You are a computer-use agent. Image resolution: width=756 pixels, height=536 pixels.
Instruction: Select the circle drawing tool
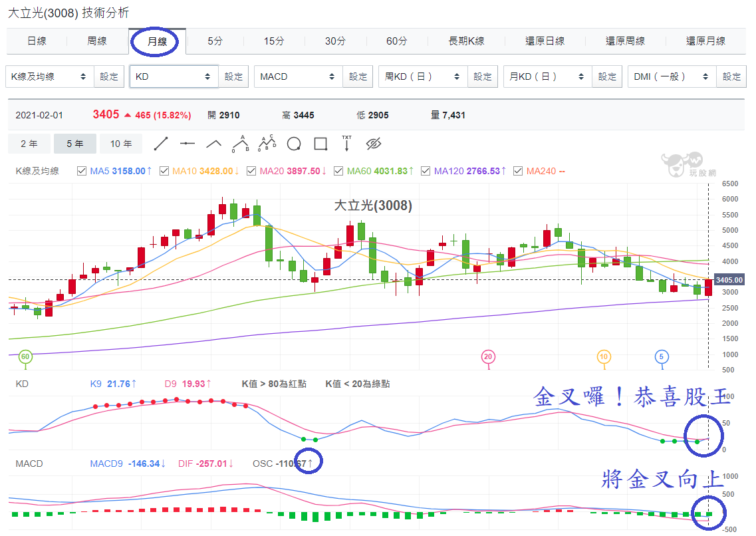point(294,144)
